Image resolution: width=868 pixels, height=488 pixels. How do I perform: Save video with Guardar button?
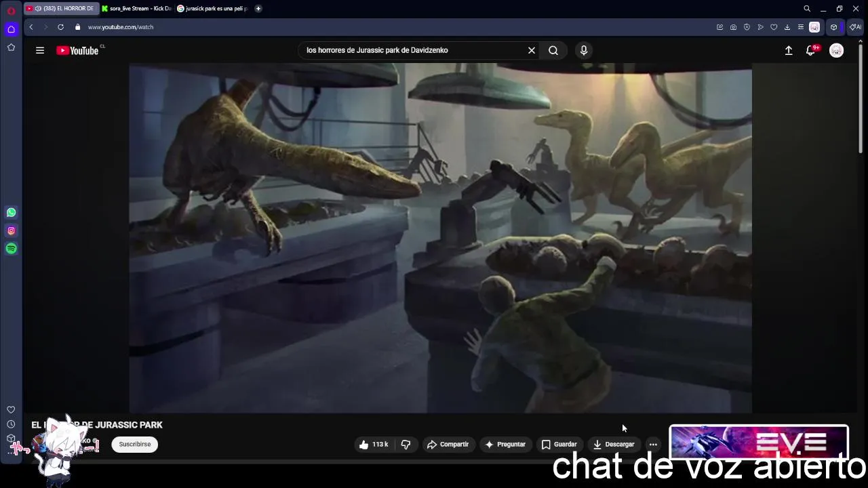pos(559,445)
